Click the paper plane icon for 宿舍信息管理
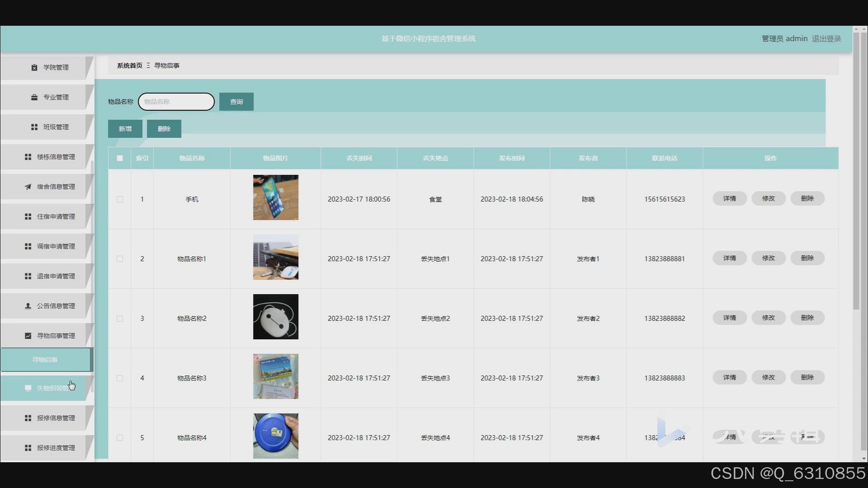This screenshot has height=488, width=868. (x=28, y=187)
